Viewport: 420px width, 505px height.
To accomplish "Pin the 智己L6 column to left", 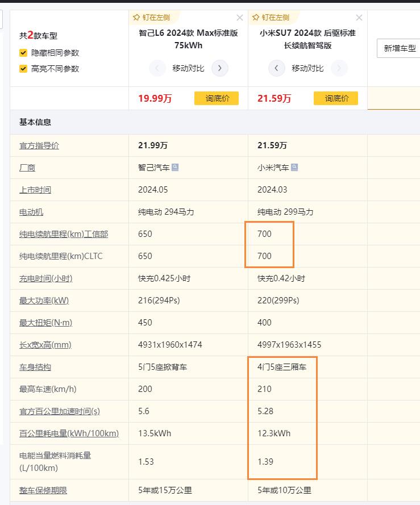I will click(151, 18).
